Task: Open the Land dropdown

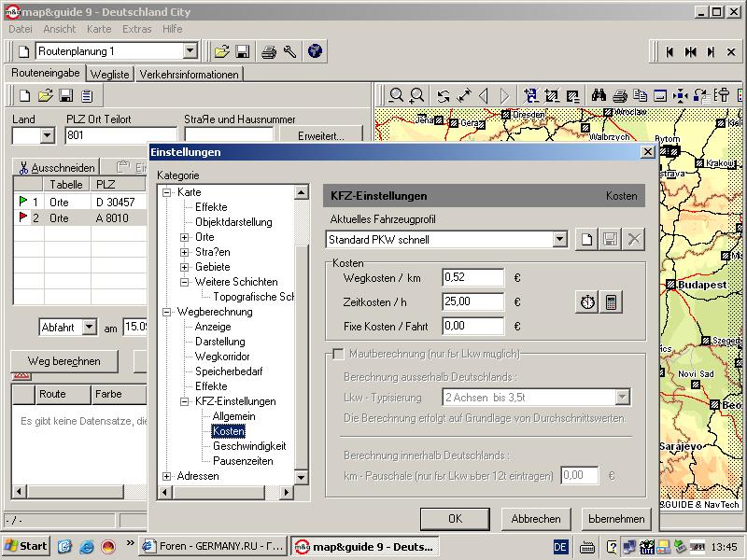Action: pos(47,135)
